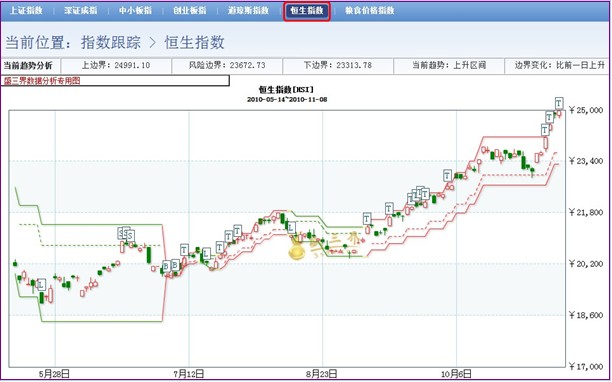Click the 10月6日 date axis label
Viewport: 612px width, 382px height.
tap(456, 374)
